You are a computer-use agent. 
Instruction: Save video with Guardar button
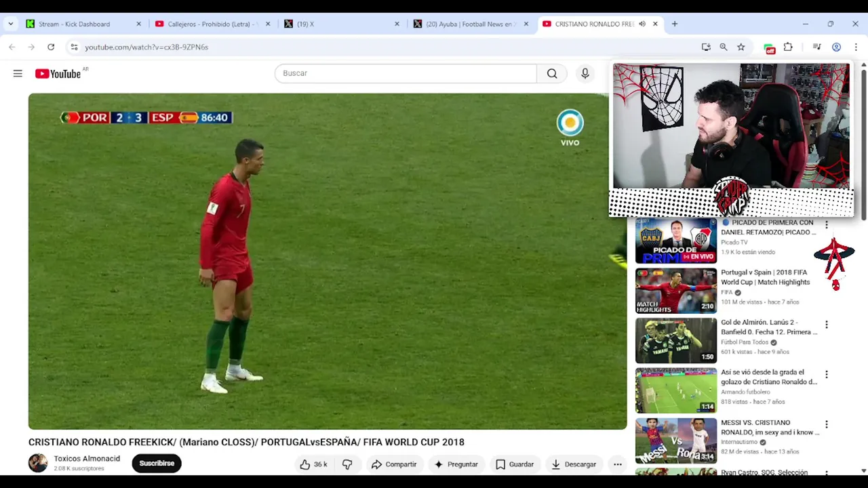515,464
